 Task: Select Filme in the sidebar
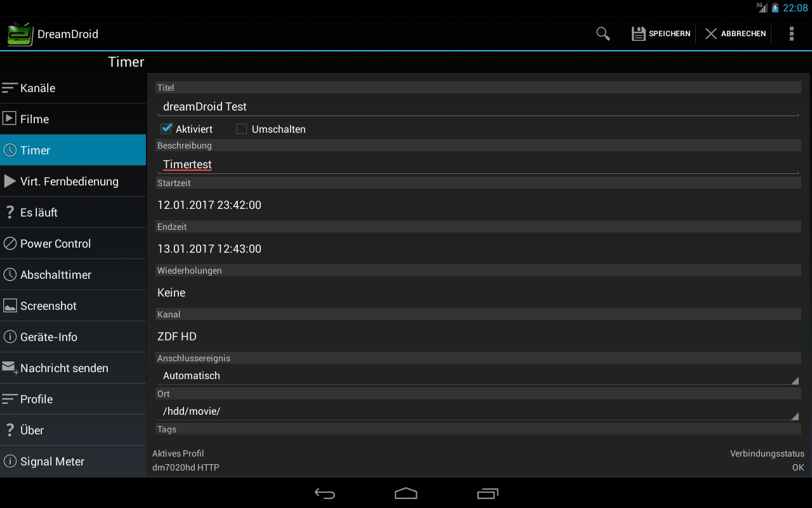pos(73,119)
